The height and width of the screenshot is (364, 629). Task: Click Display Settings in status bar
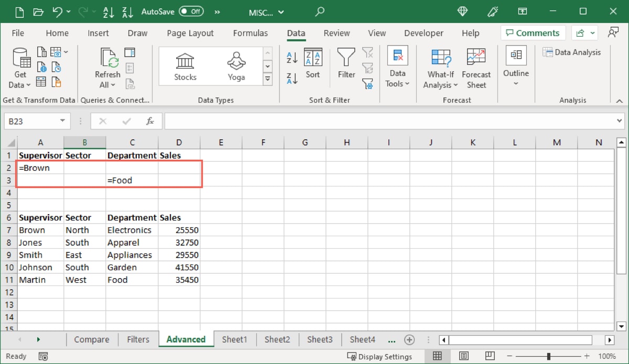click(381, 357)
